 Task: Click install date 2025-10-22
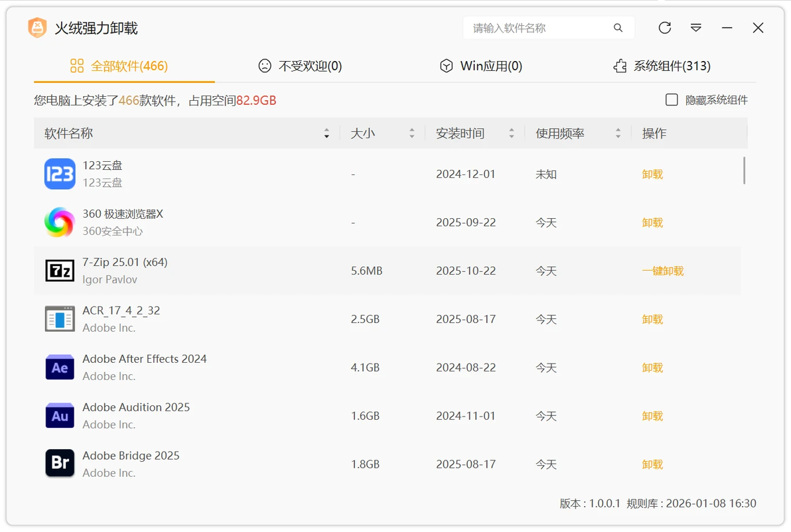coord(466,271)
